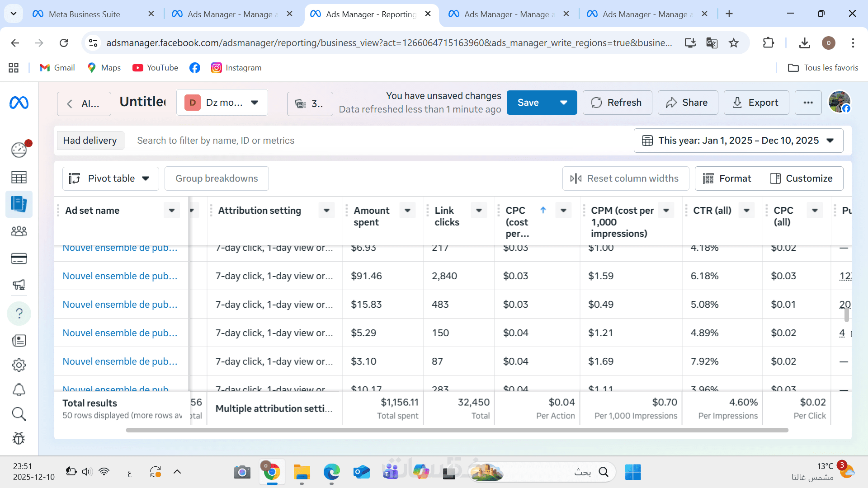Click the Help question mark icon
Image resolution: width=868 pixels, height=488 pixels.
[x=19, y=313]
